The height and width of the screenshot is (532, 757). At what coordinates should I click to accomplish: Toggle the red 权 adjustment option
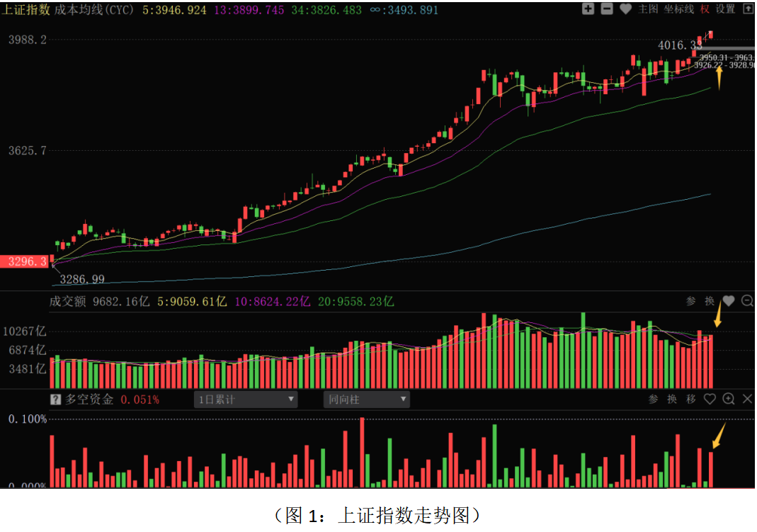point(705,9)
